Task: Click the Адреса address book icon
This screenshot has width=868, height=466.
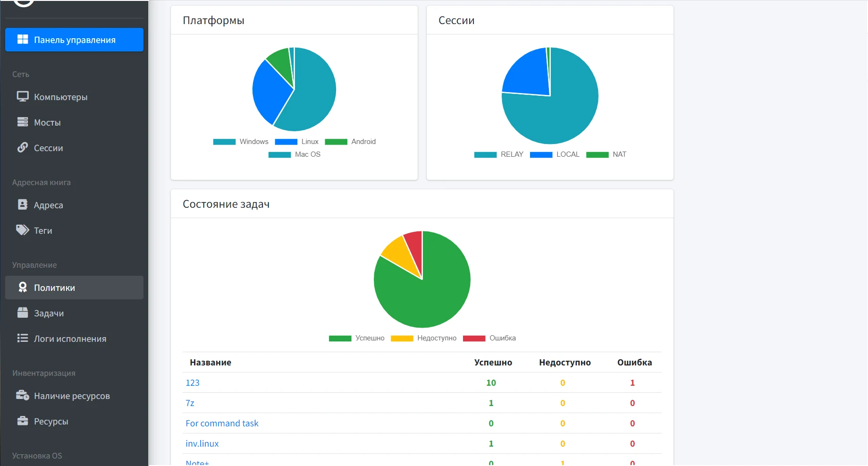Action: pos(23,204)
